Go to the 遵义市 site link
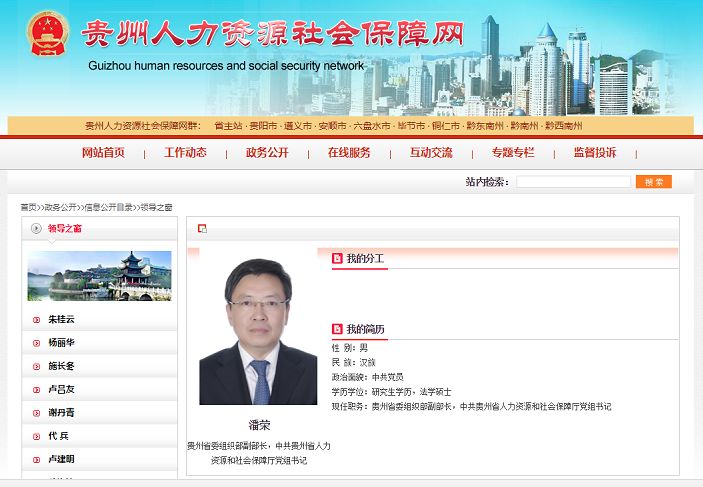Screen dimensions: 703x487 click(x=298, y=126)
